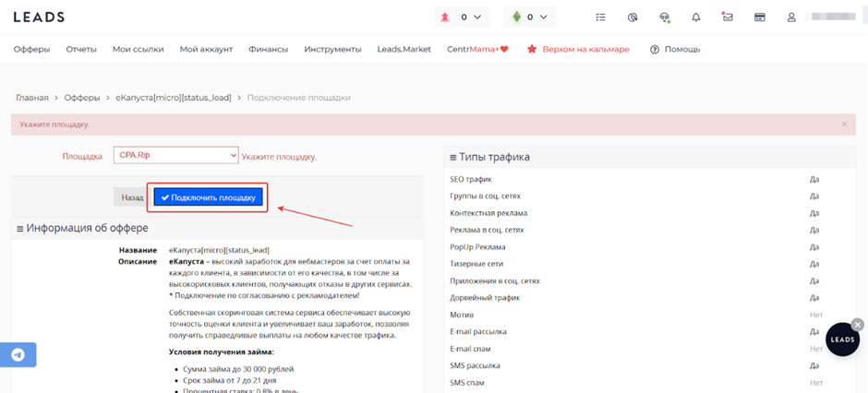Click the Контекстная реклама row
This screenshot has height=393, width=868.
[x=650, y=213]
